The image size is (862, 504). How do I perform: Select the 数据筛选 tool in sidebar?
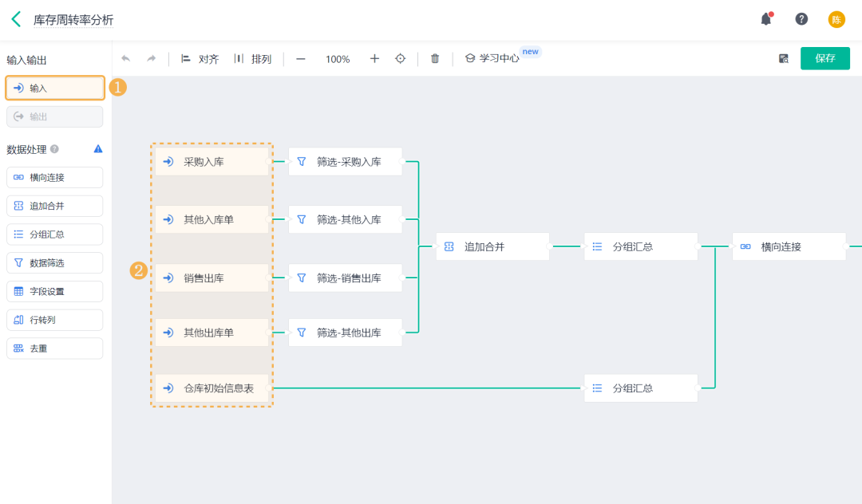pyautogui.click(x=55, y=263)
